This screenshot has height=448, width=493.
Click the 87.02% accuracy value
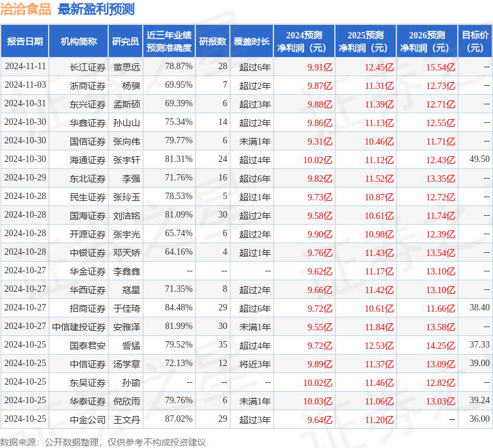(x=179, y=419)
